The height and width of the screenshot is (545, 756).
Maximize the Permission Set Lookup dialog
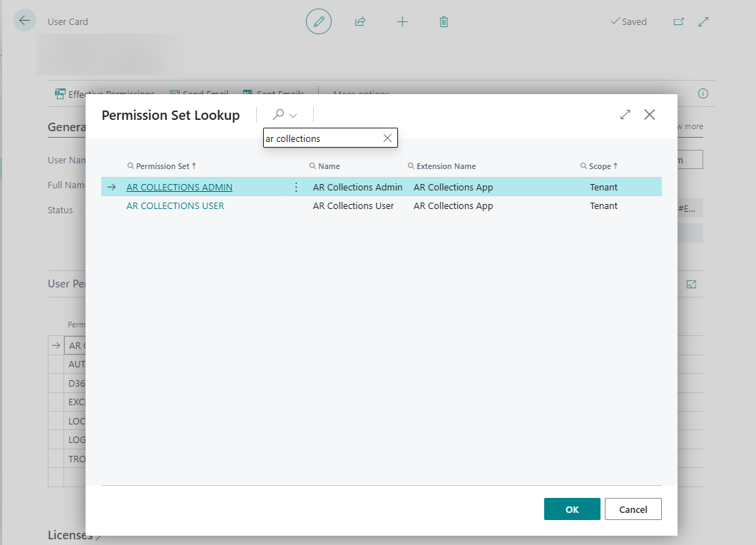pos(625,114)
